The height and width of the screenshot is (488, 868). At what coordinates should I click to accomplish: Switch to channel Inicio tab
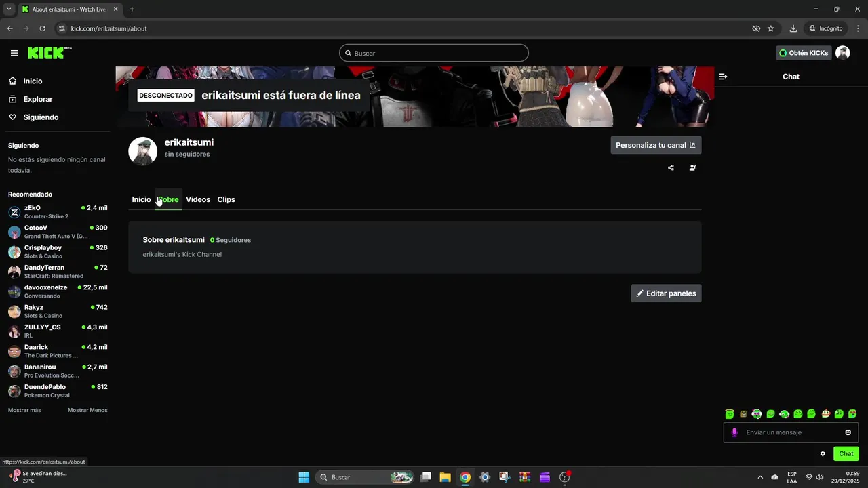point(141,199)
